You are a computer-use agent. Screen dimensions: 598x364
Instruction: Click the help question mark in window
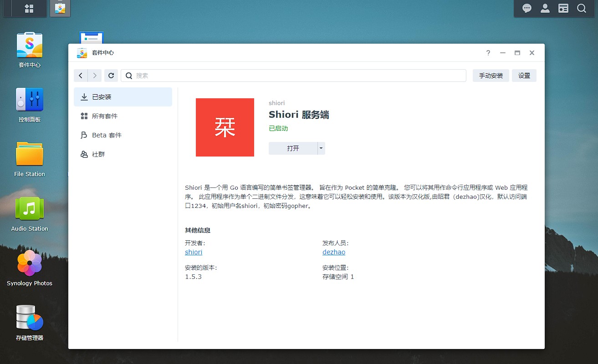488,53
